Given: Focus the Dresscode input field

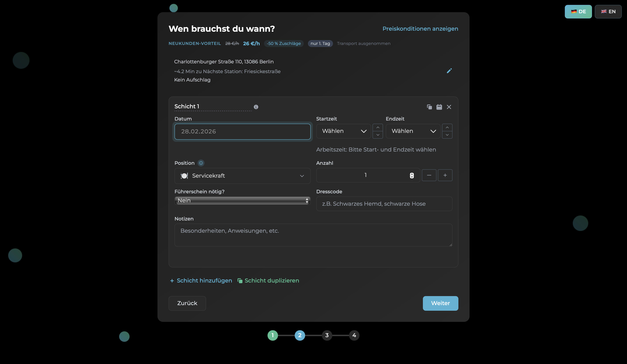Looking at the screenshot, I should [384, 204].
